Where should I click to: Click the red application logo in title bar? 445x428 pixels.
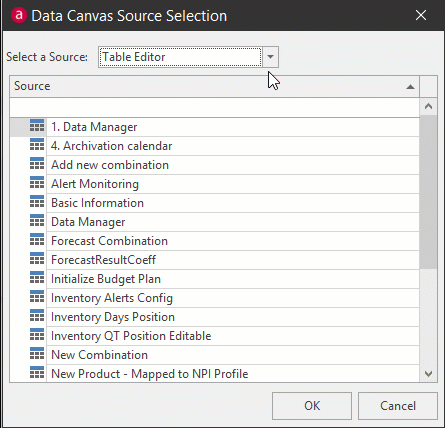(18, 15)
